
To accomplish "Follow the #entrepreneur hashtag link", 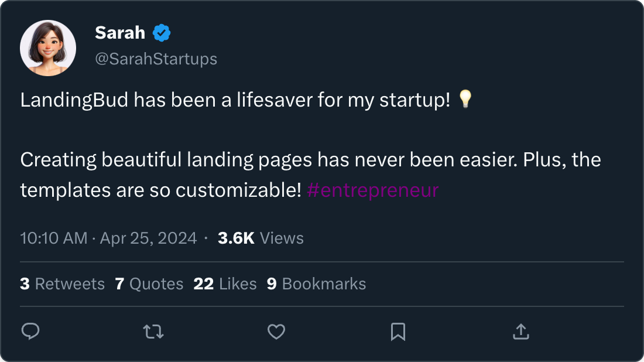I will point(372,190).
